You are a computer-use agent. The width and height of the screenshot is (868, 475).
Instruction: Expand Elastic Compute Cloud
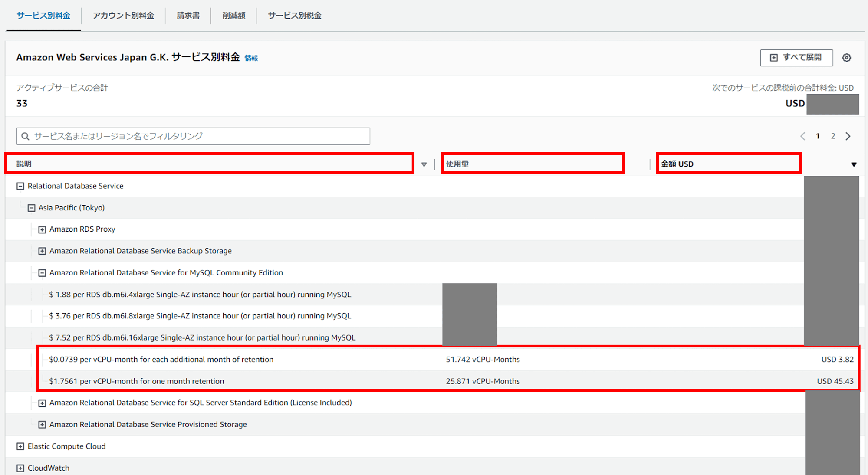coord(20,446)
